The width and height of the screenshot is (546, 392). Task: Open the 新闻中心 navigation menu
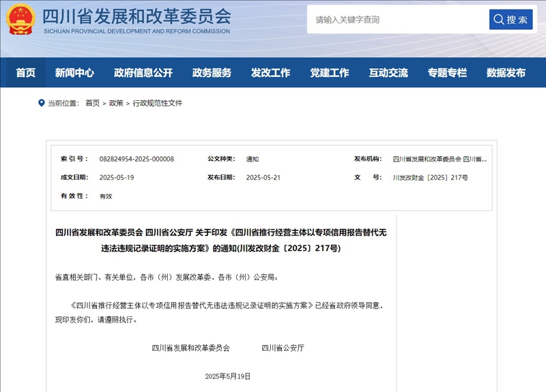(74, 73)
